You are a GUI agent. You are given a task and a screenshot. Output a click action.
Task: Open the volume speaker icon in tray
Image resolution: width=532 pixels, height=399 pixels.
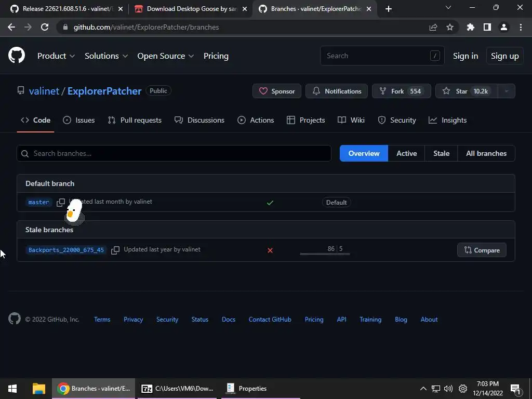[x=448, y=389]
